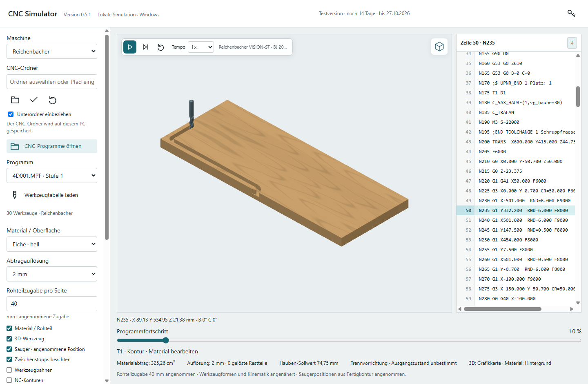Confirm the CNC folder path checkmark
Image resolution: width=588 pixels, height=384 pixels.
coord(34,100)
